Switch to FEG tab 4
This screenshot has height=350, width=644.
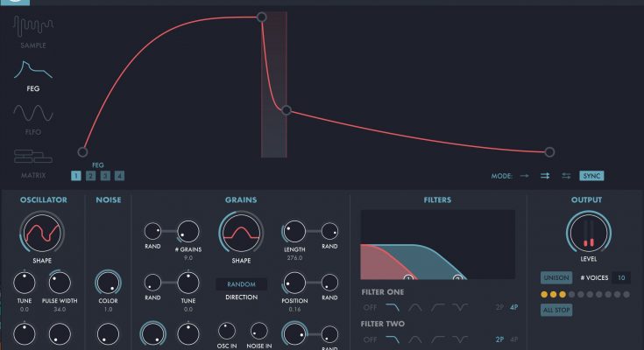(119, 176)
